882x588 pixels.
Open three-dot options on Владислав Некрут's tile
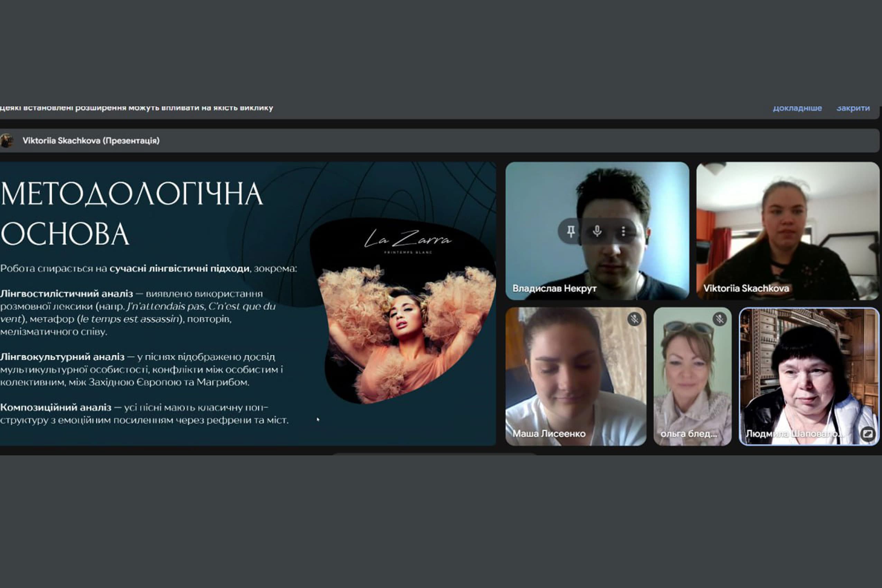[623, 231]
